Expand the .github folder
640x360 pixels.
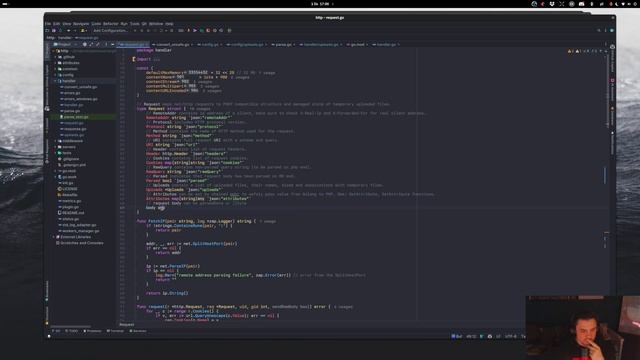point(56,57)
